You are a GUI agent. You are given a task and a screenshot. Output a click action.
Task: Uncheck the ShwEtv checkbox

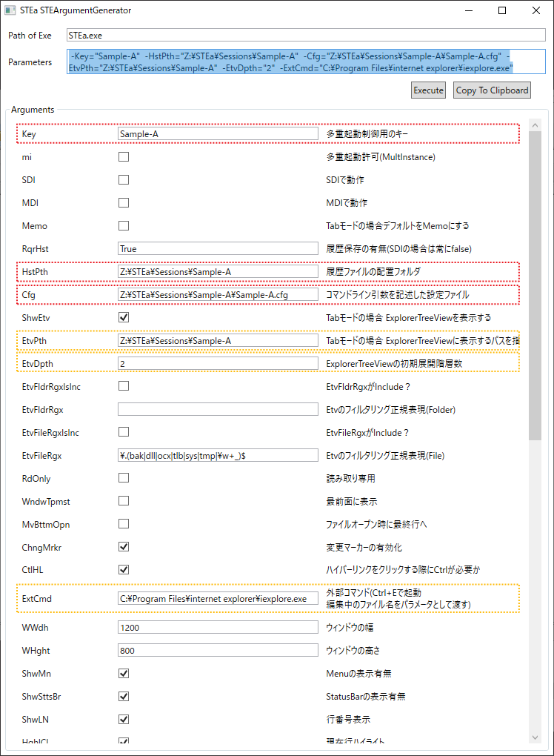click(x=124, y=317)
